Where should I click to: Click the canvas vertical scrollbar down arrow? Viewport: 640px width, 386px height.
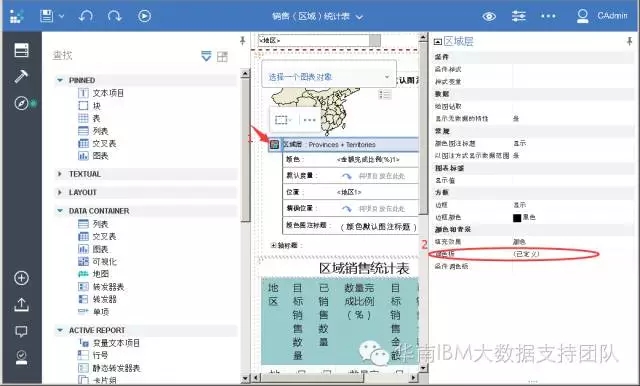(x=423, y=368)
